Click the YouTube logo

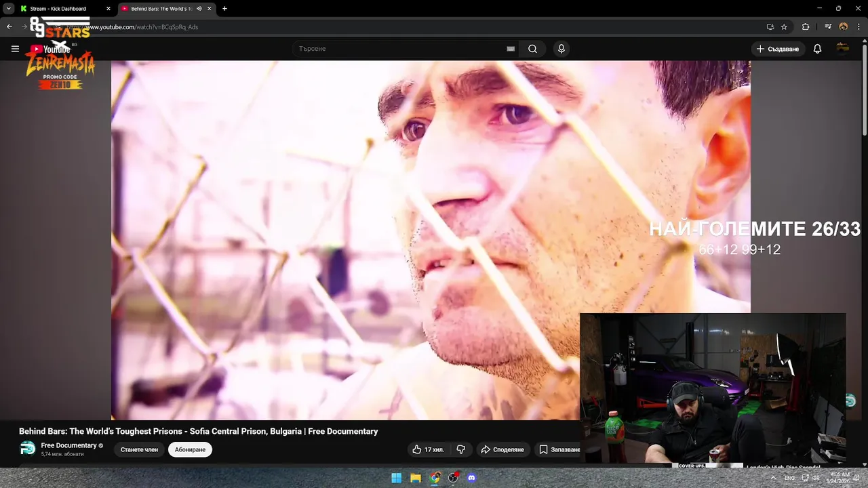pyautogui.click(x=51, y=49)
